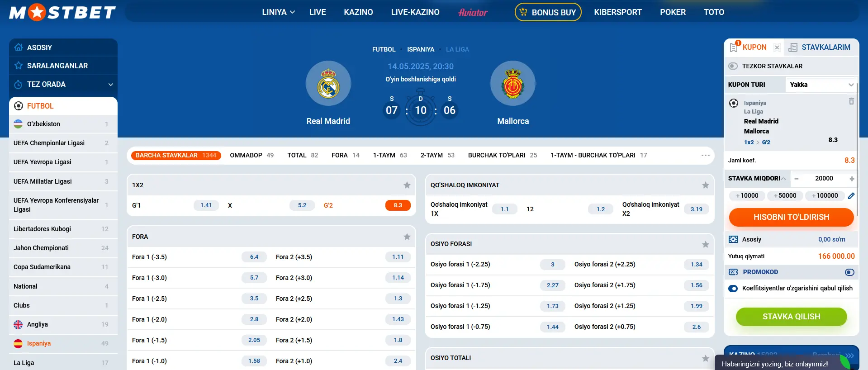Click the Asosiy wallet icon
This screenshot has height=370, width=868.
click(733, 239)
